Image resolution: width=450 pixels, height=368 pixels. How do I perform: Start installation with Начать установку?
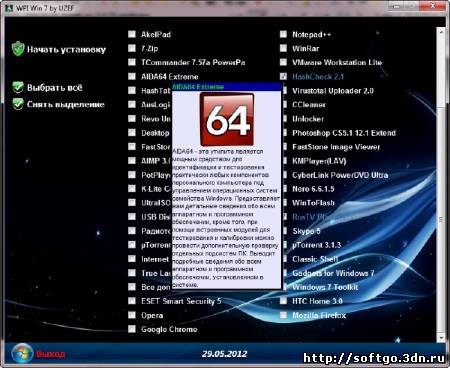(66, 50)
